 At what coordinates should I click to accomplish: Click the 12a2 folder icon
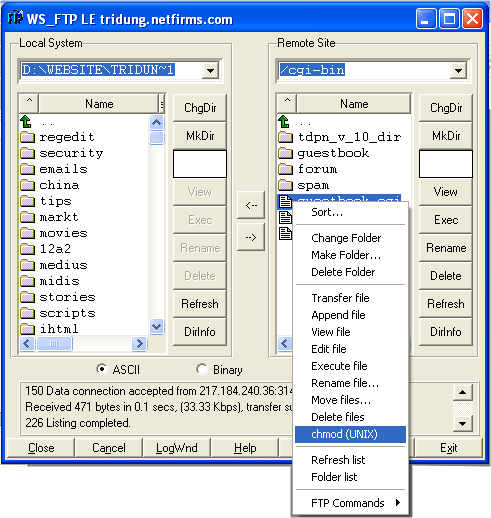pos(27,249)
